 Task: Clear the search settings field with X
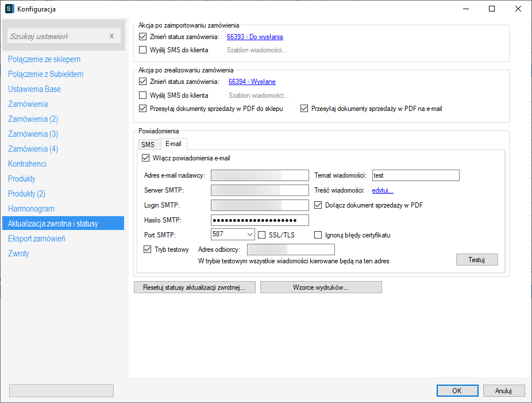pos(111,36)
